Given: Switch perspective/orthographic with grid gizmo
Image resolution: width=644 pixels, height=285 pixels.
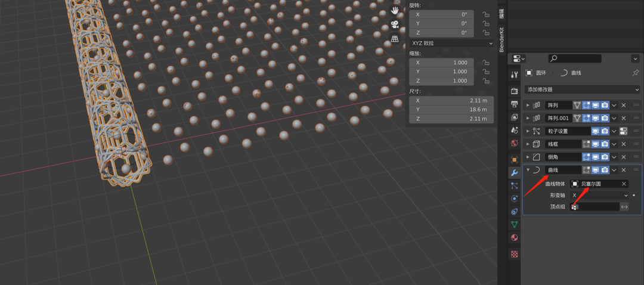Looking at the screenshot, I should click(x=395, y=39).
